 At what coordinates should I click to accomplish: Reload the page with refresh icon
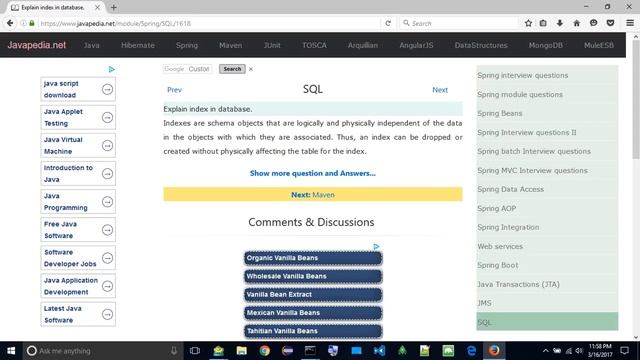click(388, 23)
